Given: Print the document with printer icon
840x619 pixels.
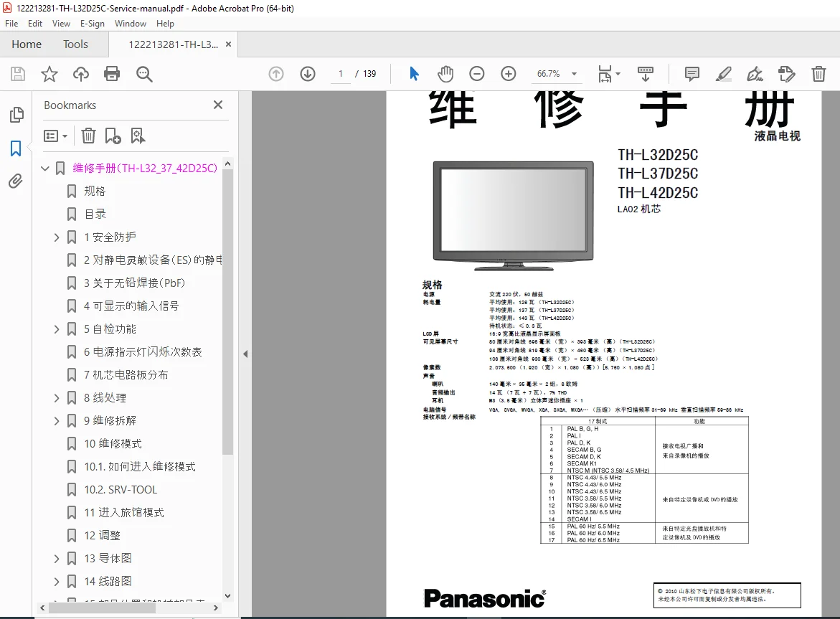Looking at the screenshot, I should click(112, 74).
